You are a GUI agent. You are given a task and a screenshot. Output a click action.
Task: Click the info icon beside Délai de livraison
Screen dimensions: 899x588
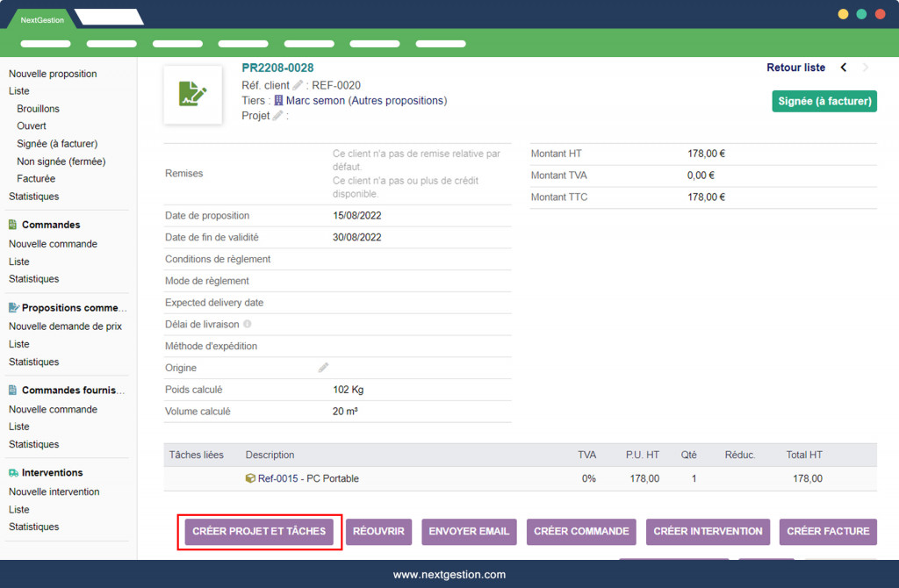point(248,325)
